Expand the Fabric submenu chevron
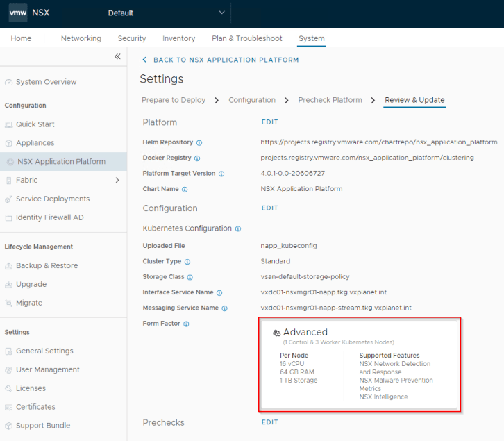 [117, 180]
